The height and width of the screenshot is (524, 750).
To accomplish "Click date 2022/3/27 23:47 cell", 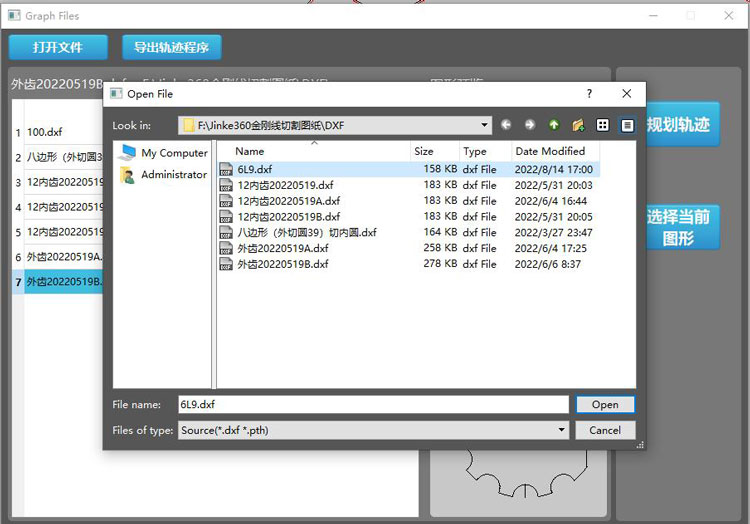I will (553, 232).
